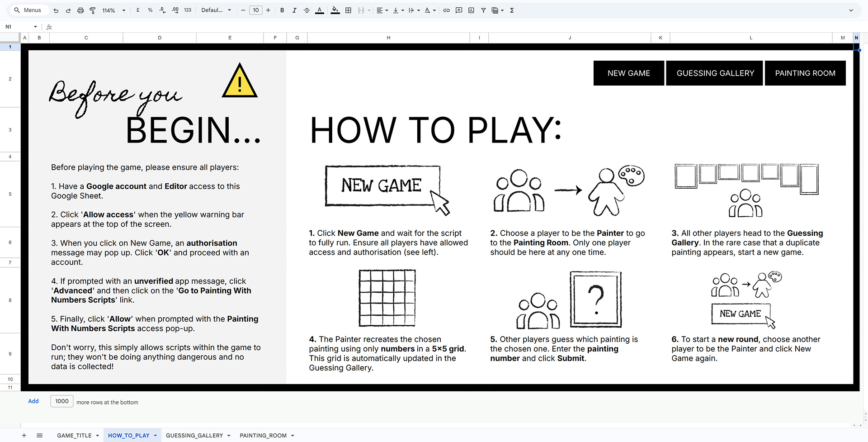The height and width of the screenshot is (442, 868).
Task: Open the fill colour paint bucket
Action: pos(335,10)
